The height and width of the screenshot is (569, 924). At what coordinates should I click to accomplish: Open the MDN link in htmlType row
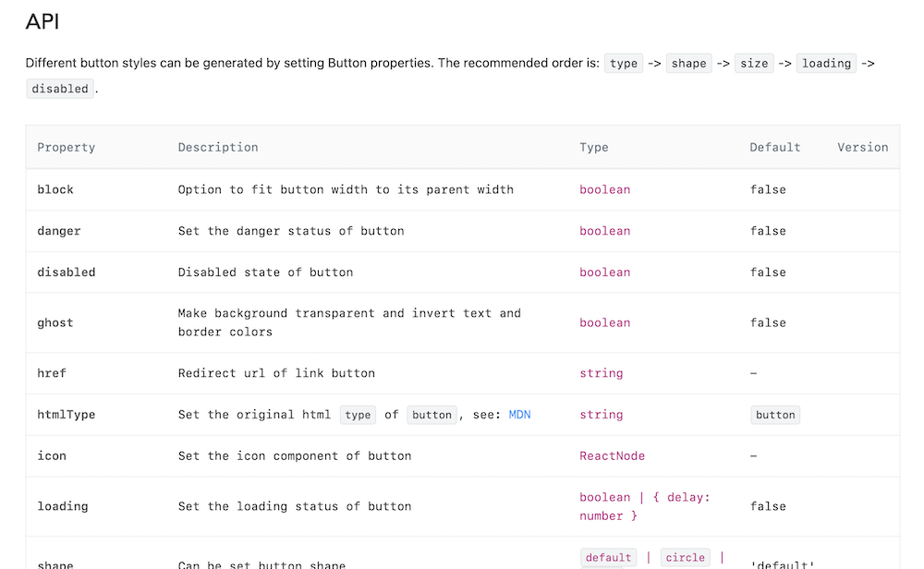point(519,415)
